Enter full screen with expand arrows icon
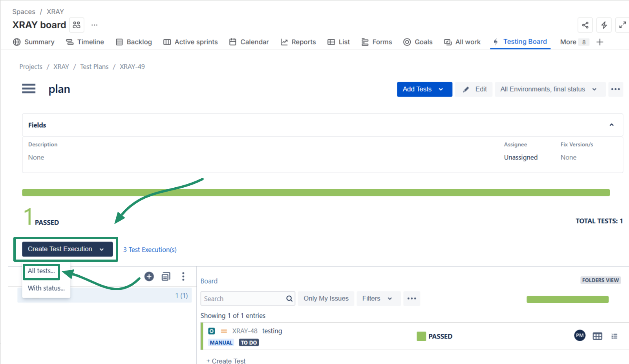 622,25
